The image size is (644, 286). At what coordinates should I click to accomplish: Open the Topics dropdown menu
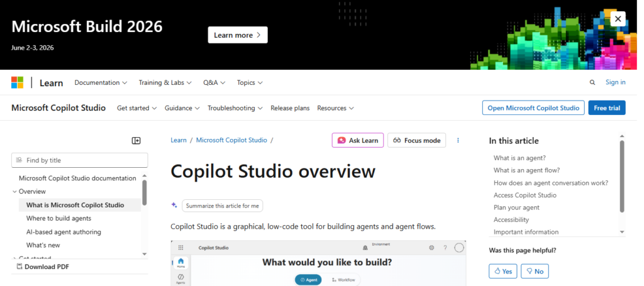pyautogui.click(x=250, y=82)
